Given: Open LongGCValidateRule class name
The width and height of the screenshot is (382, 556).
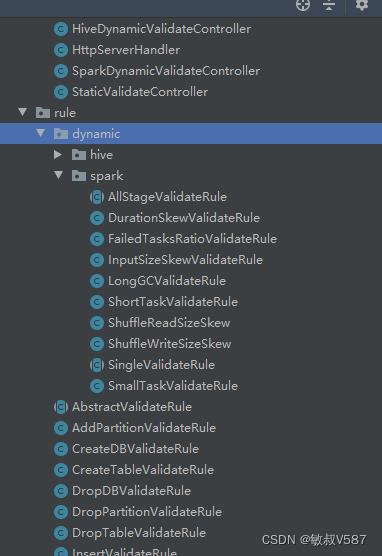Looking at the screenshot, I should click(x=167, y=281).
